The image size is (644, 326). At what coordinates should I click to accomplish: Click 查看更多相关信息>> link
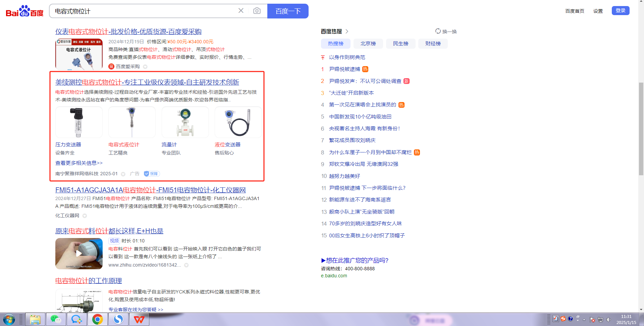(79, 163)
